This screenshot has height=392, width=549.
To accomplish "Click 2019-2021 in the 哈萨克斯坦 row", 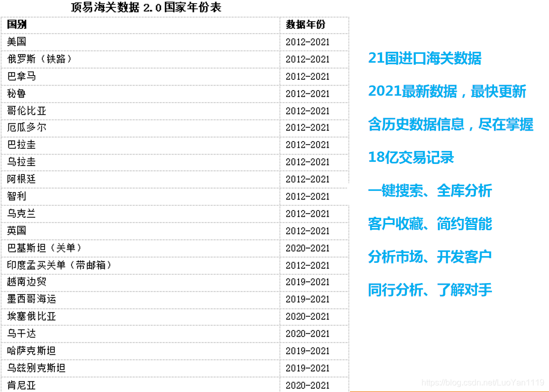I will pos(307,351).
